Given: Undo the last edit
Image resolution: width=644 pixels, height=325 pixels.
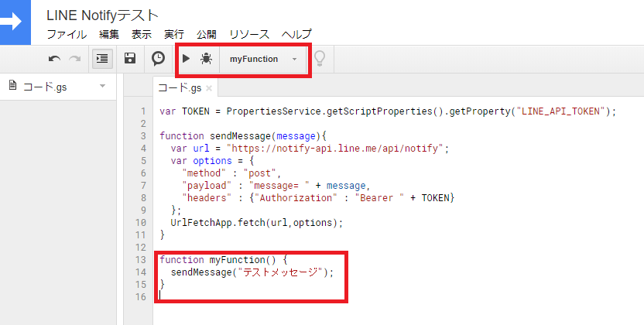Looking at the screenshot, I should pyautogui.click(x=55, y=59).
